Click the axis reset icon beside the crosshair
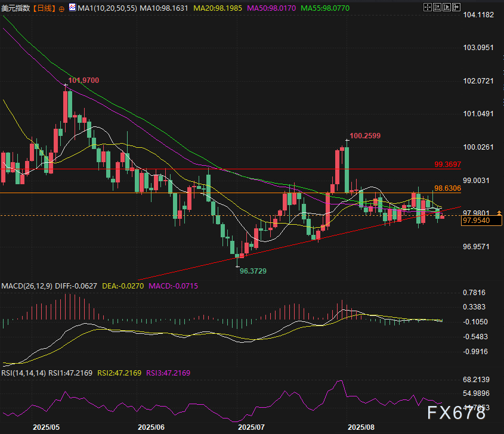Viewport: 504px width, 434px height. coord(438,8)
